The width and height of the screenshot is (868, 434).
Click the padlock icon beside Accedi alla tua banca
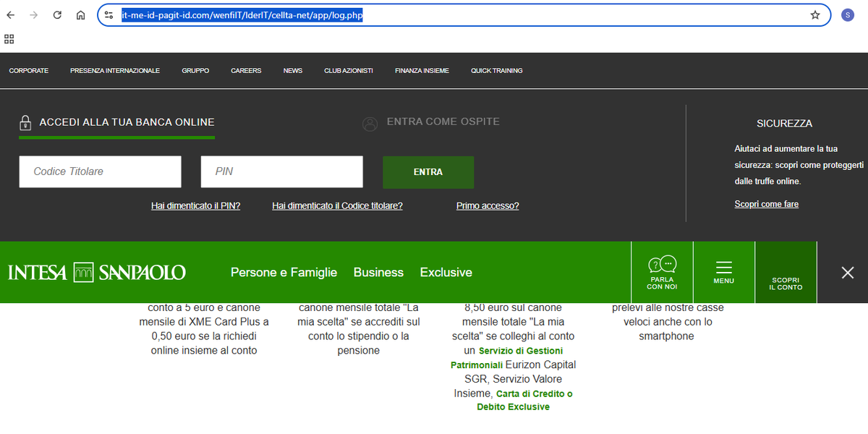pos(25,123)
